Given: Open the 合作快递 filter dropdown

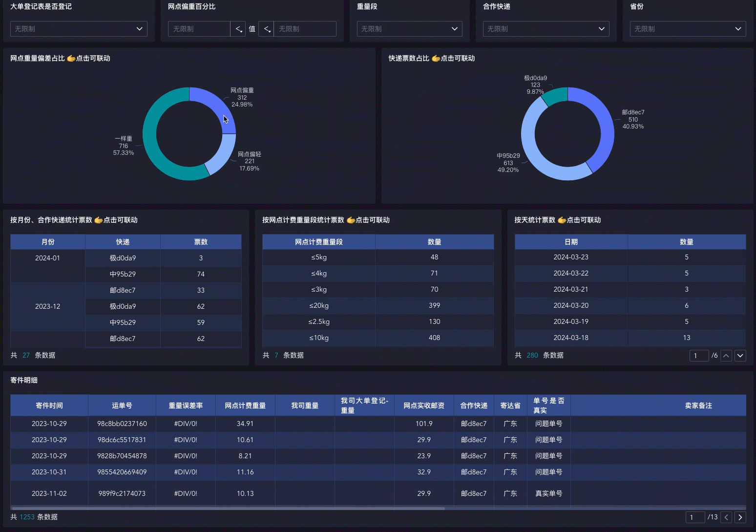Looking at the screenshot, I should (x=546, y=29).
